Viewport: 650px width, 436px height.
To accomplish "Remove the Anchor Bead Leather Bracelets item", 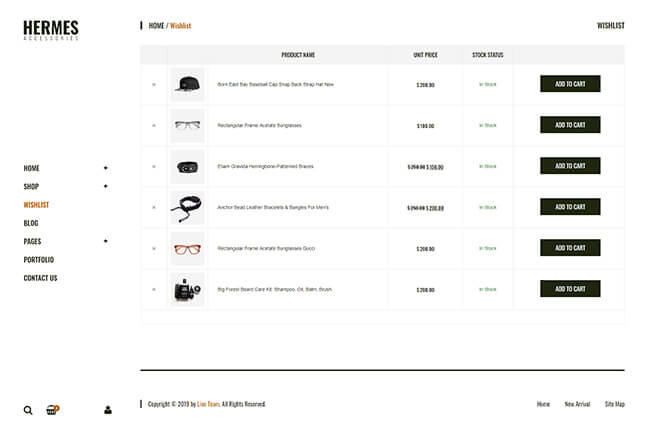I will [154, 207].
